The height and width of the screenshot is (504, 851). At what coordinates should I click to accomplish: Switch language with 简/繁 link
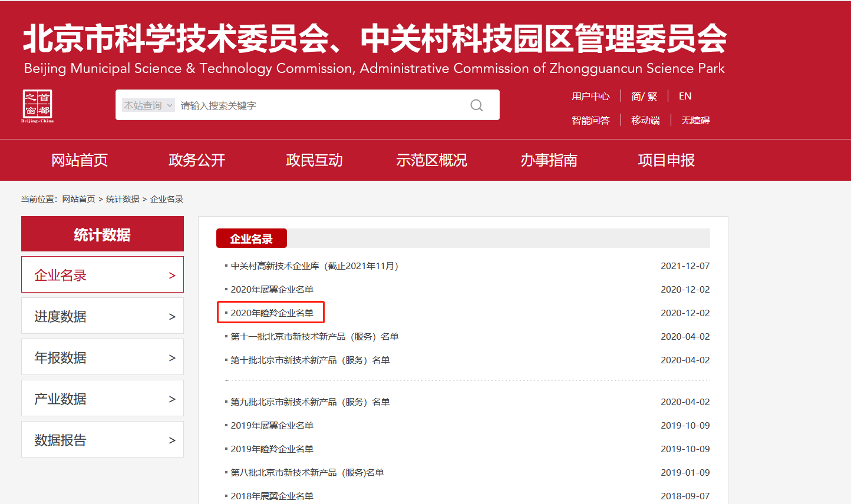click(x=644, y=96)
